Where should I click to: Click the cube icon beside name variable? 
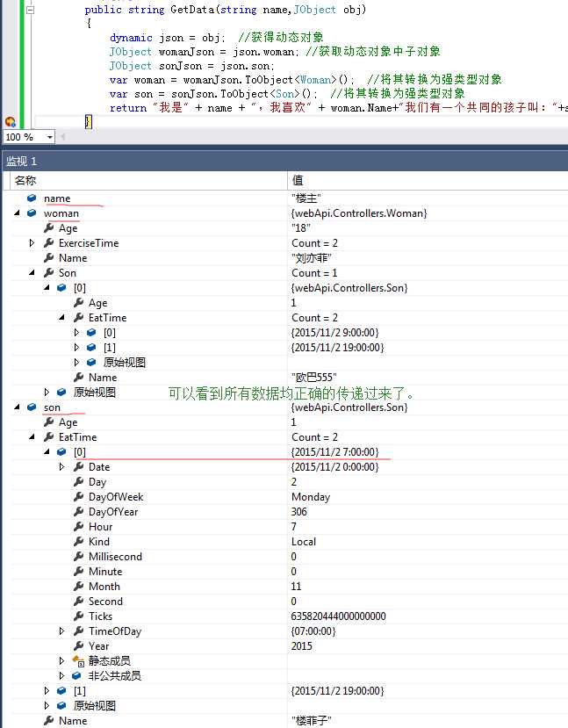[32, 198]
